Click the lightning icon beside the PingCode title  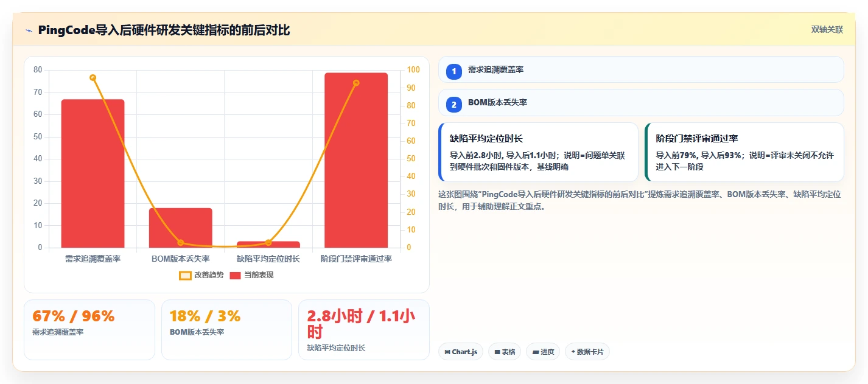[x=29, y=30]
